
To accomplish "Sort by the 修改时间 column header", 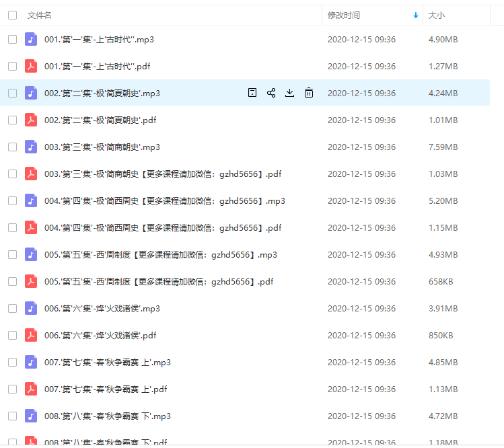I will coord(344,15).
